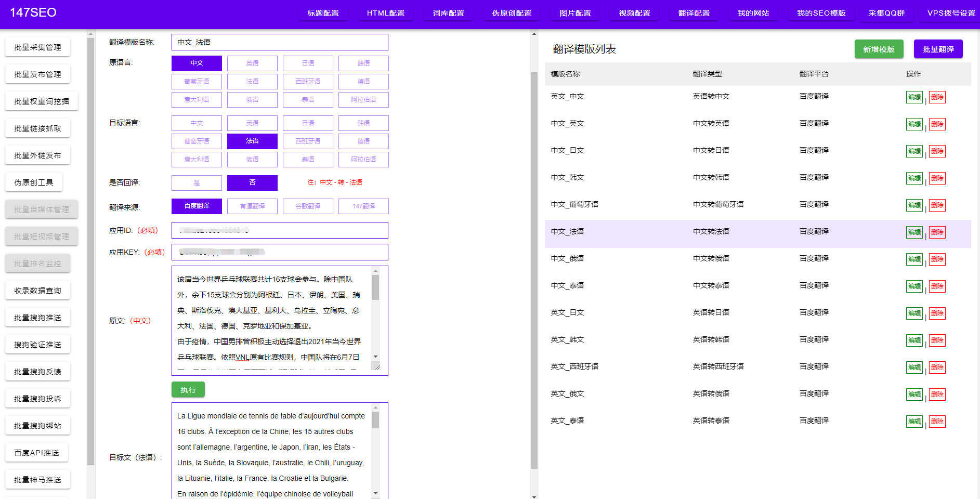Click the 147SEO logo
Screen dimensions: 980x499
33,12
